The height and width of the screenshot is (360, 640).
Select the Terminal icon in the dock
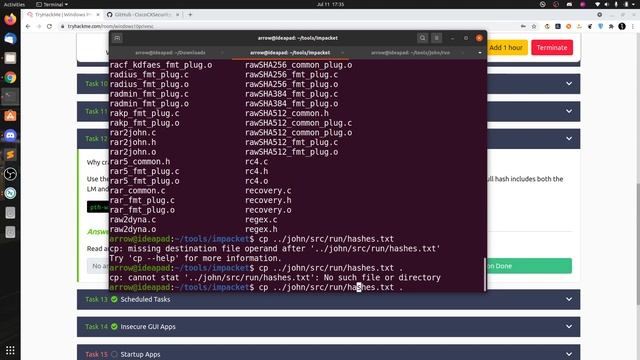[x=10, y=96]
